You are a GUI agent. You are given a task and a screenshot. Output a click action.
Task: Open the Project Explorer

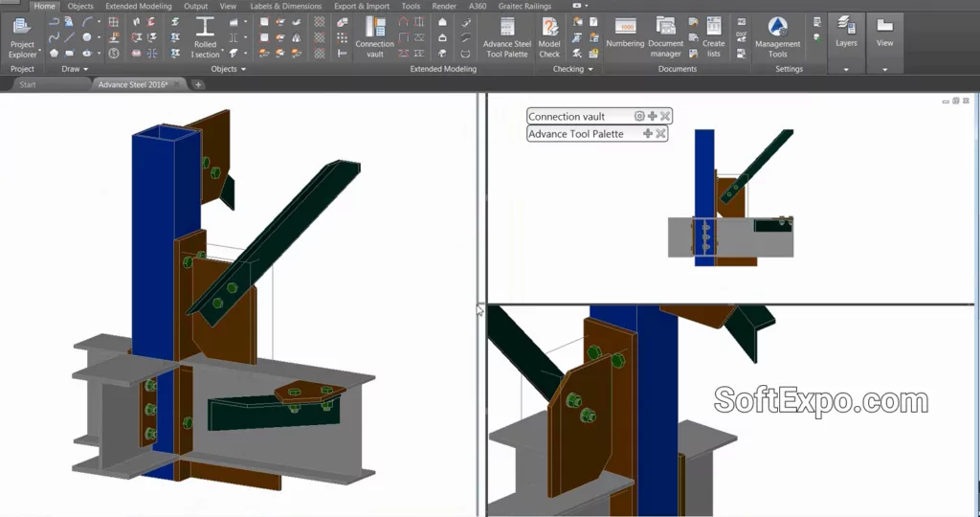coord(23,37)
